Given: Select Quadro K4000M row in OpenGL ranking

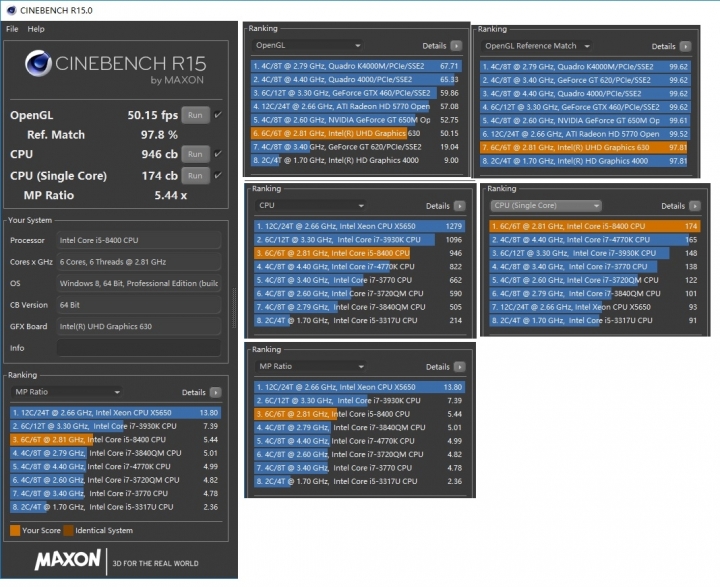Looking at the screenshot, I should pyautogui.click(x=356, y=66).
